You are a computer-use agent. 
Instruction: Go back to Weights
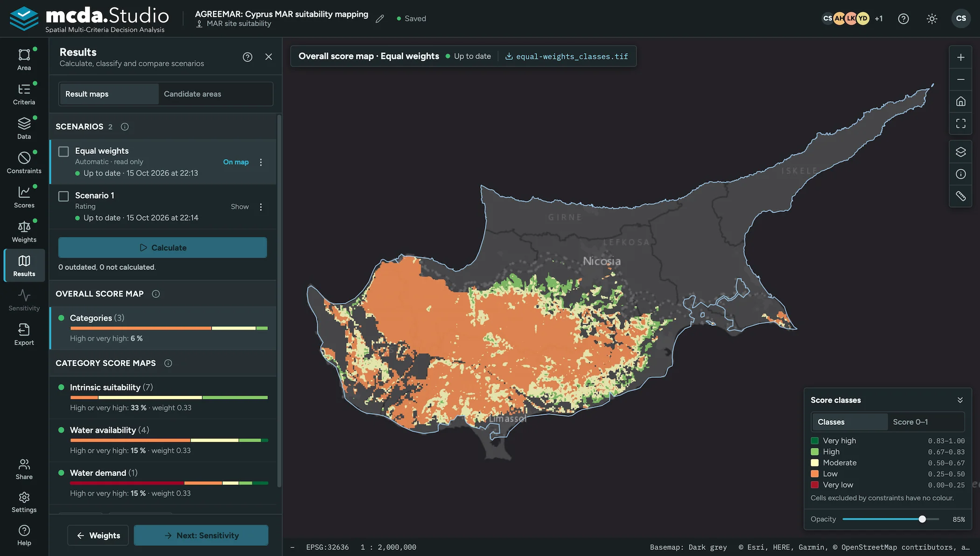coord(98,535)
